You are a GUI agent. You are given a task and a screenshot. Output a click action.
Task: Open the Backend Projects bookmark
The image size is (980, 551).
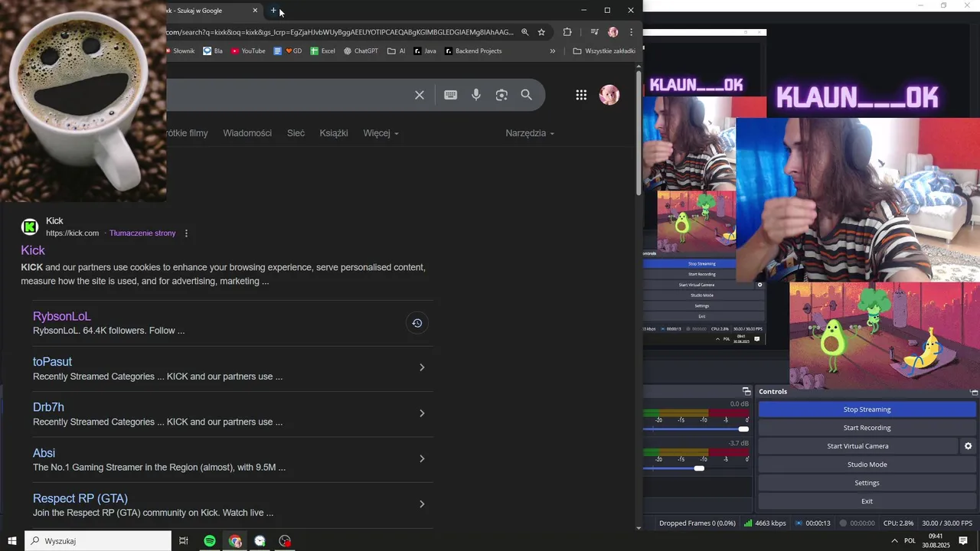[473, 51]
